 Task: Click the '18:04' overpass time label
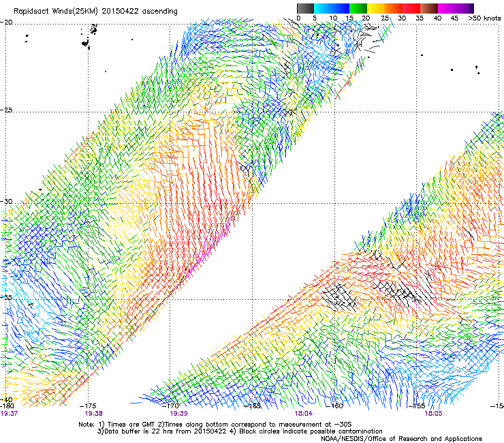304,414
